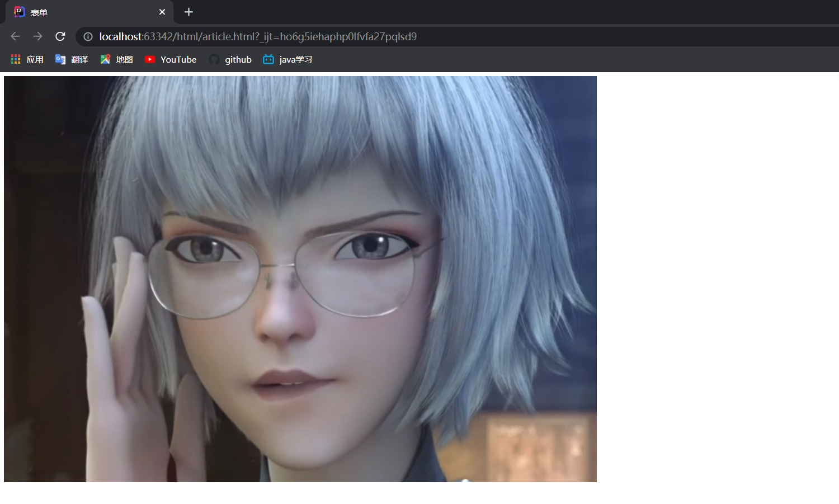Go forward to the next page

(37, 36)
